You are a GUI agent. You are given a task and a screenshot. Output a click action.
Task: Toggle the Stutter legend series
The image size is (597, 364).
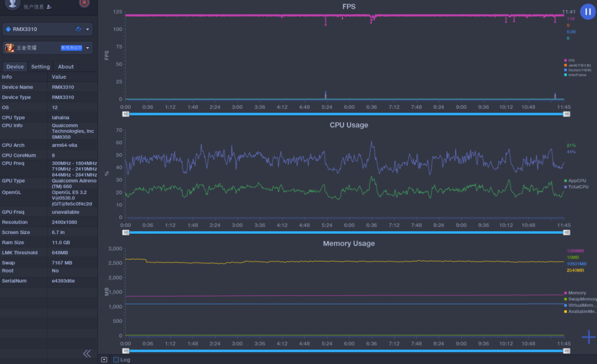(578, 70)
